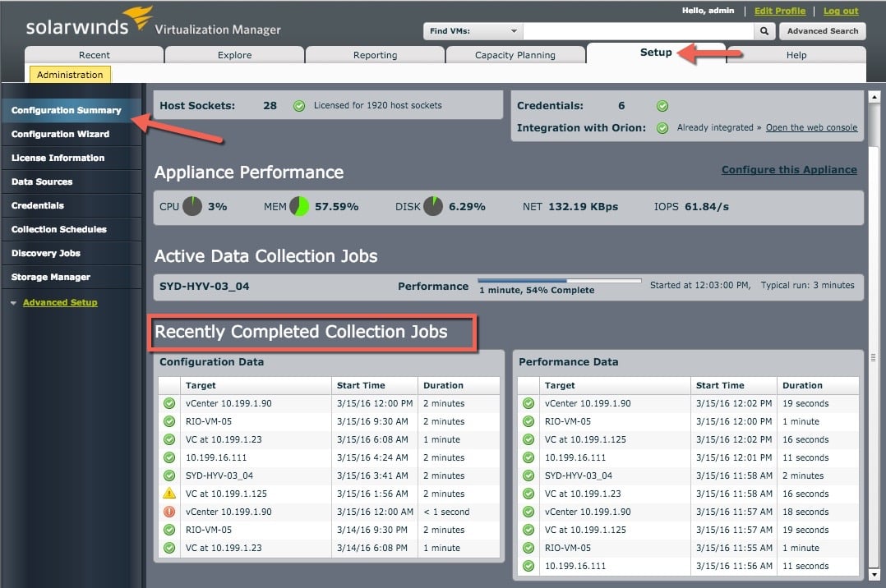Switch to the Recent tab
The image size is (886, 588).
[95, 55]
